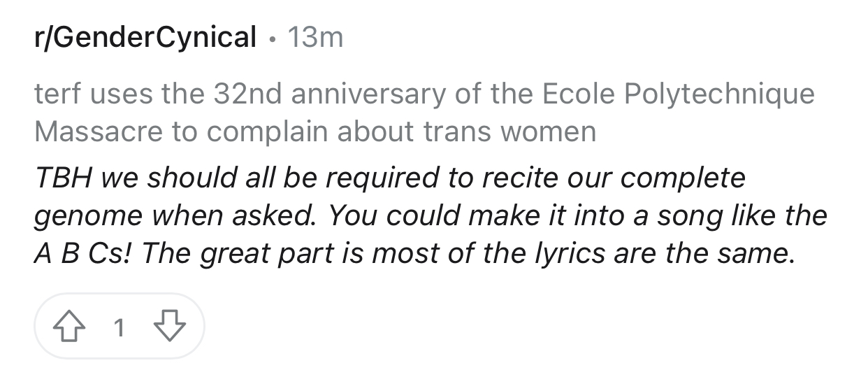Click the phrase 32nd anniversary in the title
This screenshot has width=868, height=370.
pos(331,93)
